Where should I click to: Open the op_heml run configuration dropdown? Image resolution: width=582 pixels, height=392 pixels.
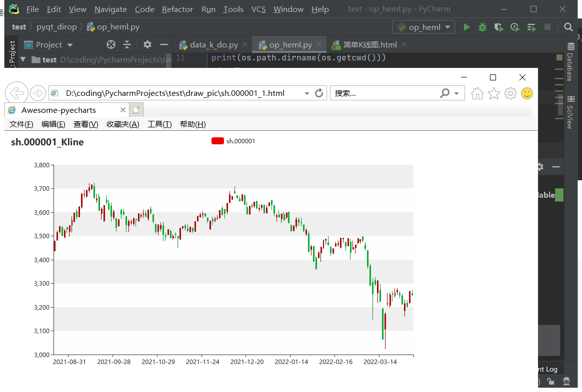[424, 27]
